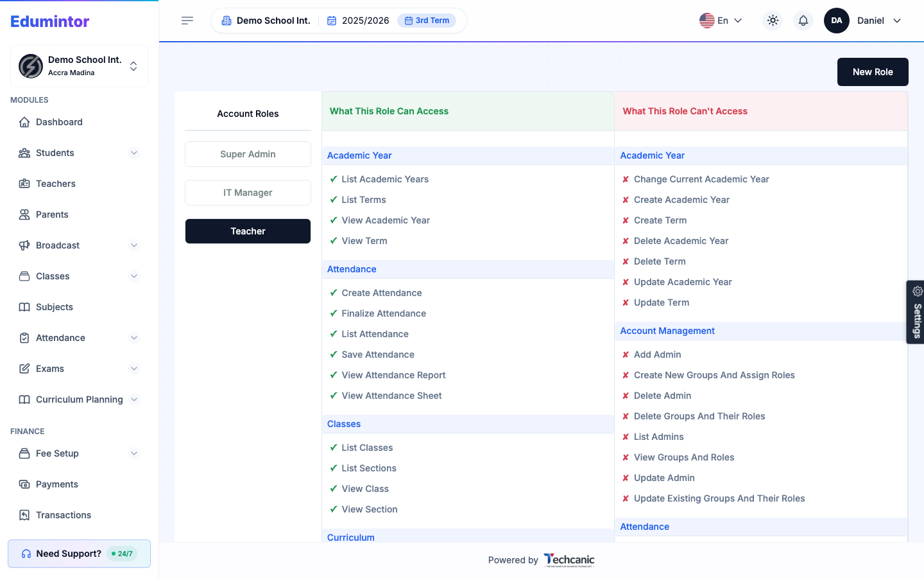Image resolution: width=924 pixels, height=578 pixels.
Task: Click the Payments sidebar icon
Action: coord(24,484)
